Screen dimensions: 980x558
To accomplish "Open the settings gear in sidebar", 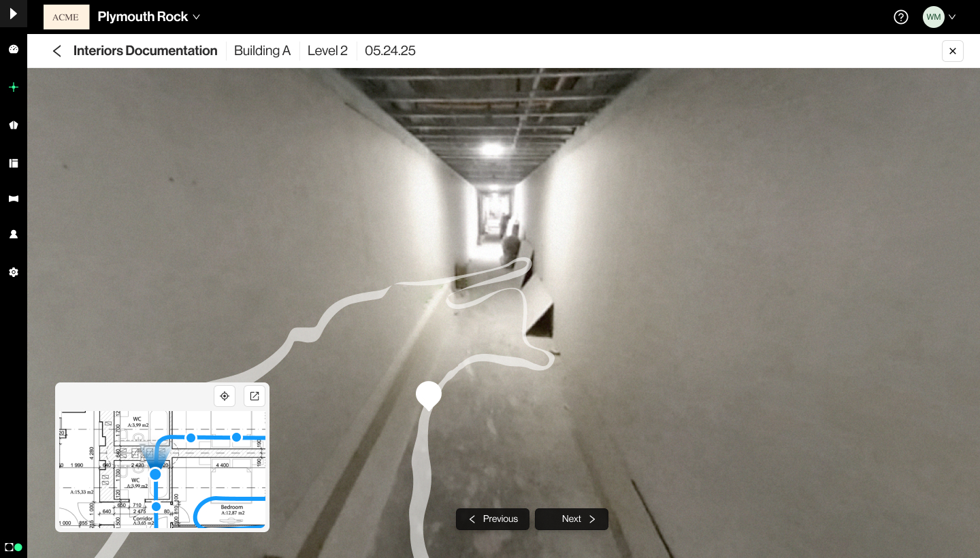I will pyautogui.click(x=13, y=272).
